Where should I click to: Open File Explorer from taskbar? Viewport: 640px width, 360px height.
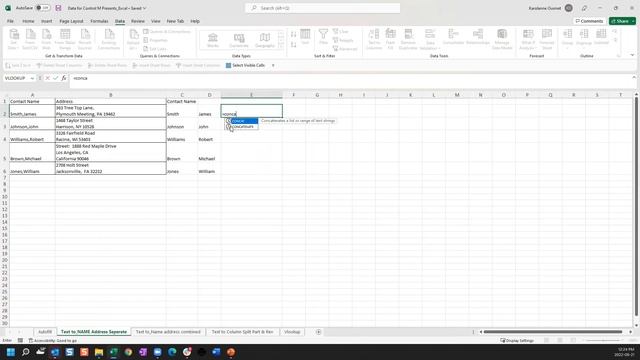tap(99, 352)
